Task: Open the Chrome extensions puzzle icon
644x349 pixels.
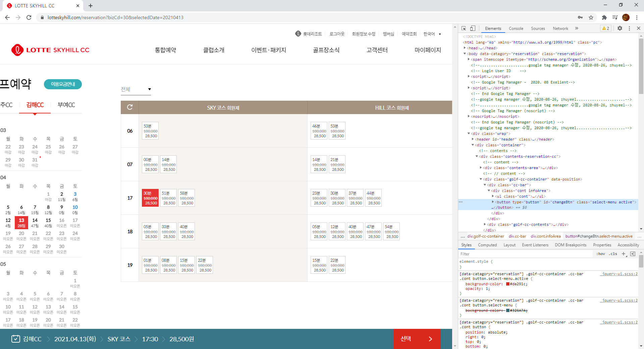Action: tap(604, 17)
